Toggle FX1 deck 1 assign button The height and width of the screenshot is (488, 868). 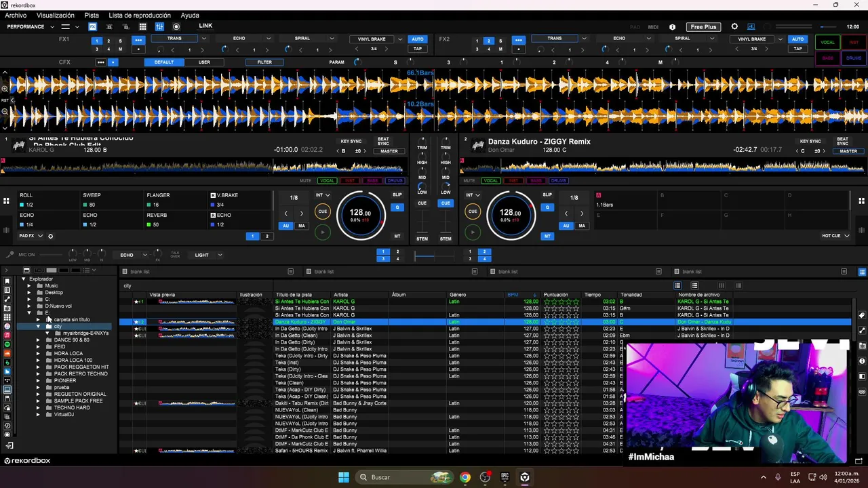[x=96, y=41]
